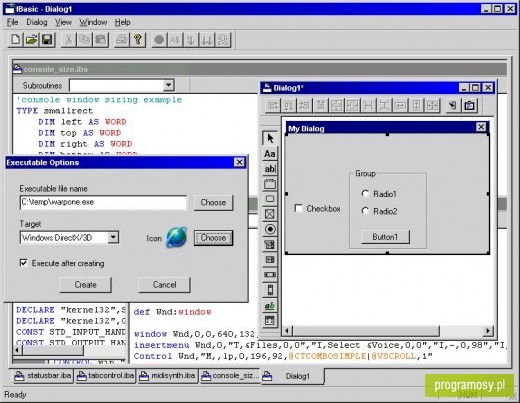This screenshot has width=520, height=403.
Task: Click the single down-arrow step icon
Action: point(191,40)
